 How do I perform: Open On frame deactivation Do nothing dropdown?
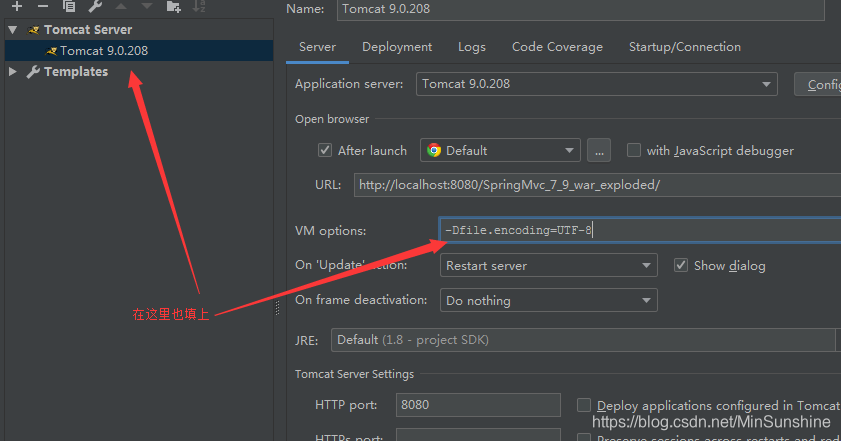pyautogui.click(x=549, y=300)
